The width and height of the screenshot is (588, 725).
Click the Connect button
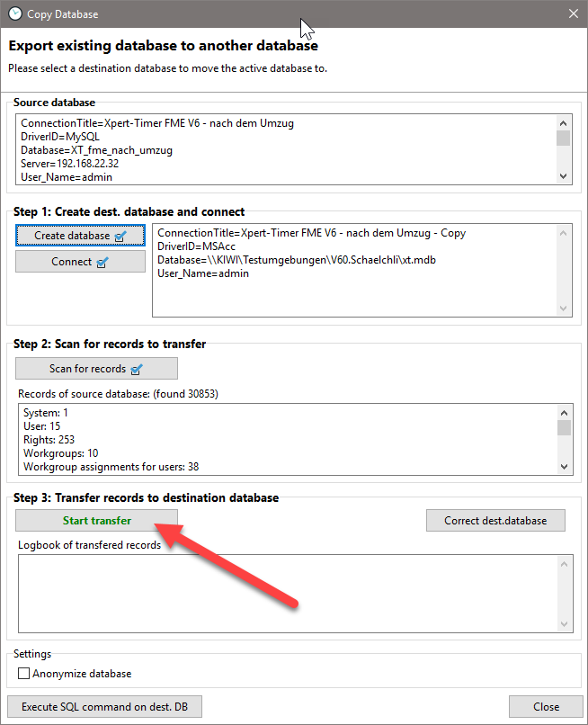click(80, 262)
